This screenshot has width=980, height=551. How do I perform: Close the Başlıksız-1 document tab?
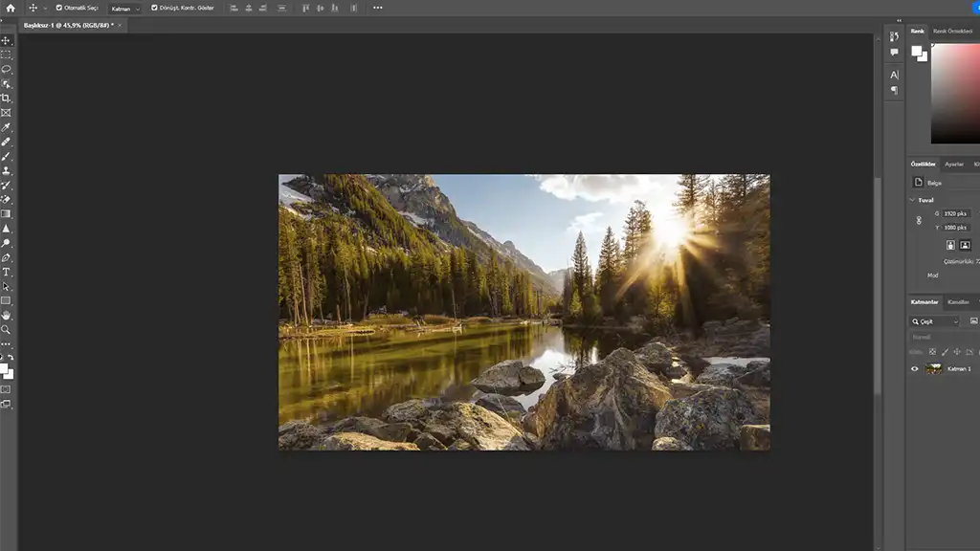point(120,26)
